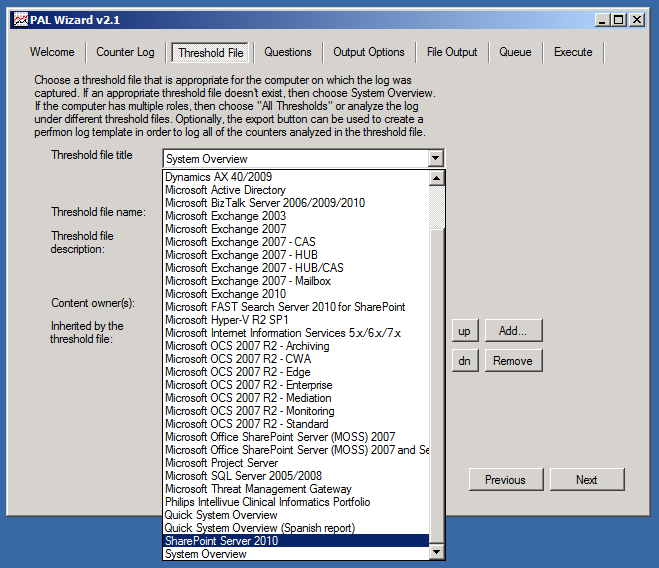This screenshot has width=659, height=568.
Task: Select Microsoft Threat Management Gateway
Action: [296, 489]
